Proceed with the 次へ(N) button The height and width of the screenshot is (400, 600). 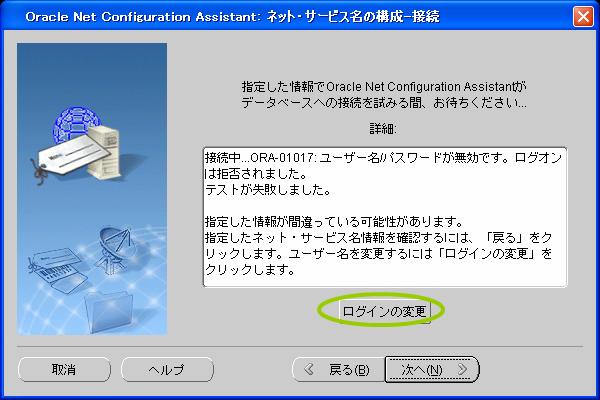click(x=432, y=369)
